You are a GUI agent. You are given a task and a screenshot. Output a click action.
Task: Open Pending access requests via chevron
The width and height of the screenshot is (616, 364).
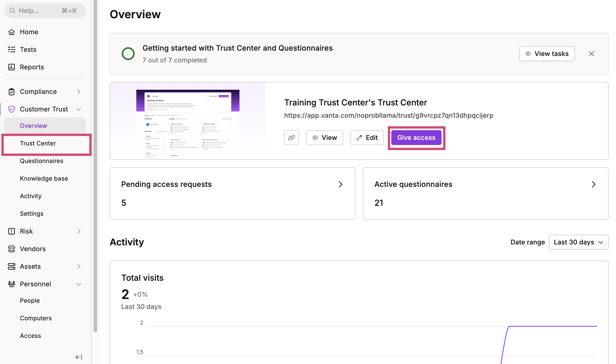click(x=340, y=185)
